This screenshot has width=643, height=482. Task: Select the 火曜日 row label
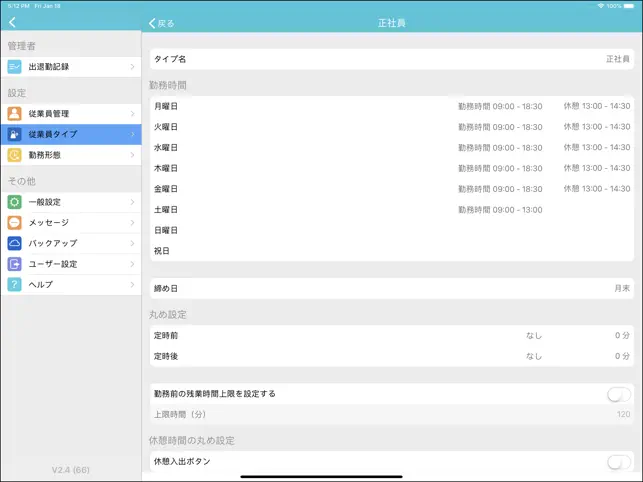click(166, 127)
